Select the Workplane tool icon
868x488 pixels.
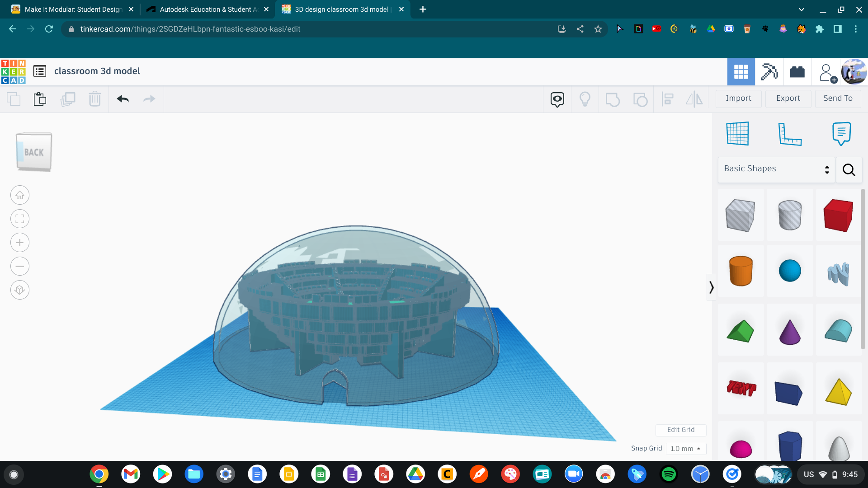(x=737, y=132)
